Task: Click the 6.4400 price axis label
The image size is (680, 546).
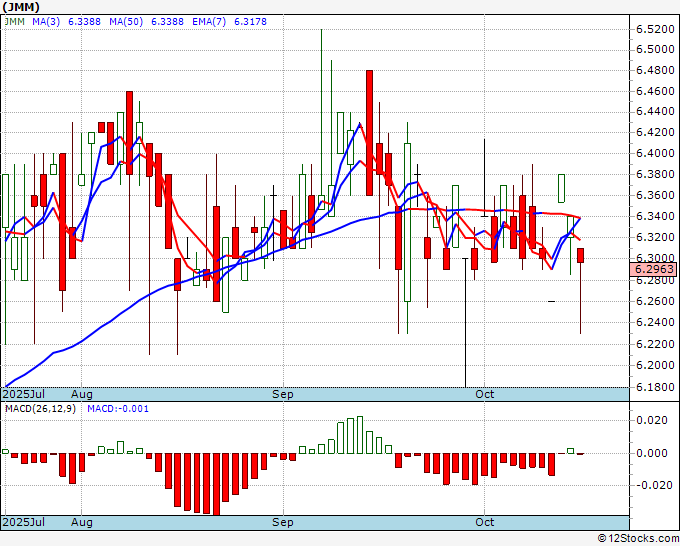Action: [655, 111]
